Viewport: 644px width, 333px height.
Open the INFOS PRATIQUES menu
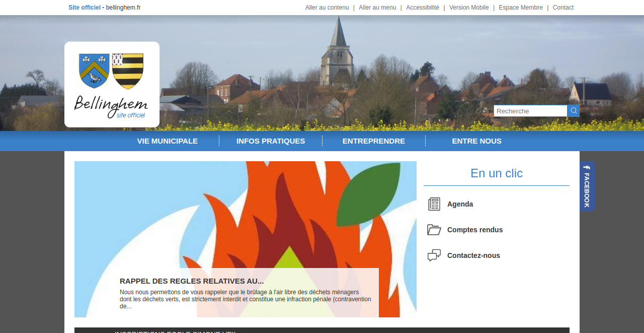point(270,141)
